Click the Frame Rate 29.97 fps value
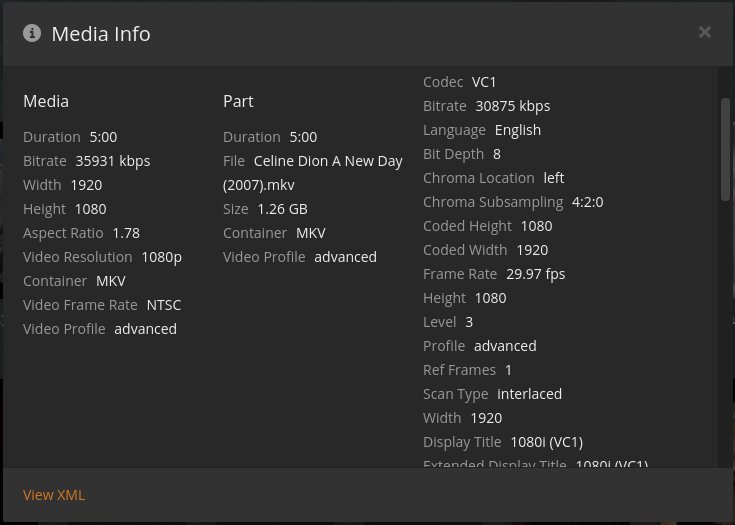 pos(535,274)
